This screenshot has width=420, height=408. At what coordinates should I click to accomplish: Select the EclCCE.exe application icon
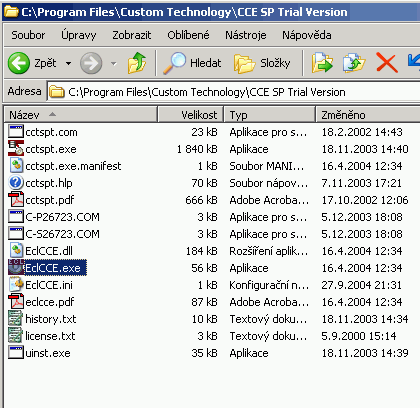click(x=16, y=267)
